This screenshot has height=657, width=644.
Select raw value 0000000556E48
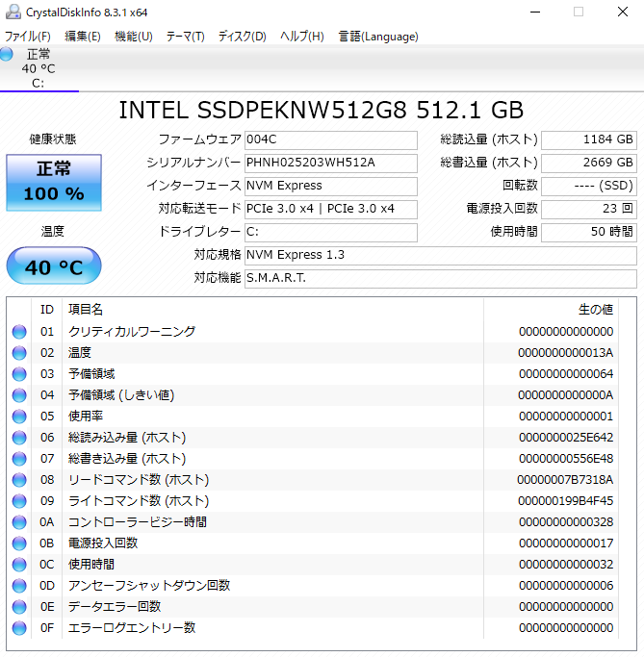tap(566, 459)
